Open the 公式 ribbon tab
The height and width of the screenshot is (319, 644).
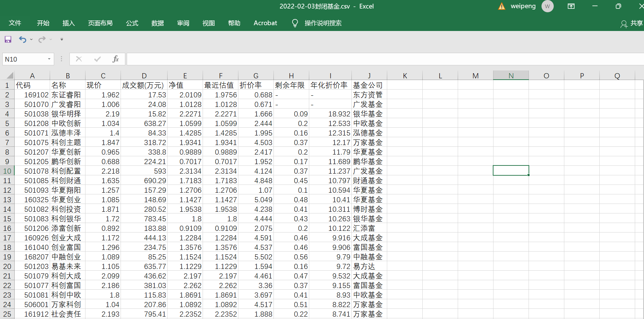(132, 23)
